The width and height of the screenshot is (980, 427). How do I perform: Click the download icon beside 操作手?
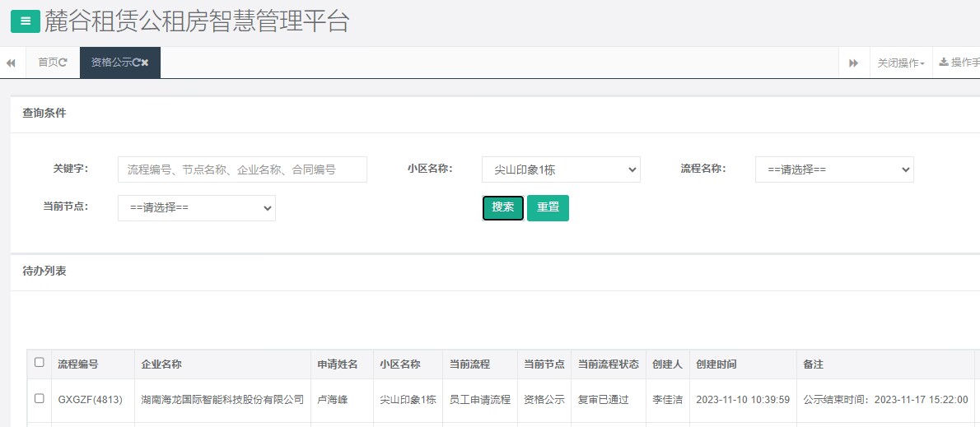tap(943, 63)
